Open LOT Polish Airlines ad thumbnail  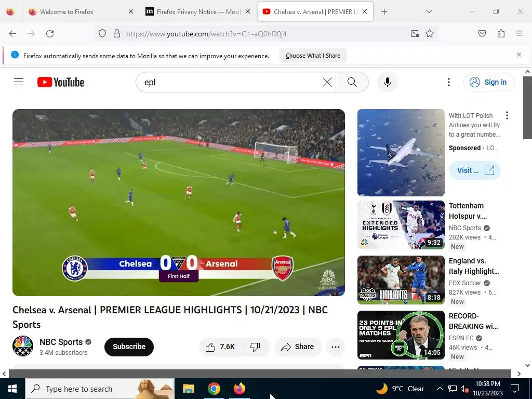(x=401, y=153)
